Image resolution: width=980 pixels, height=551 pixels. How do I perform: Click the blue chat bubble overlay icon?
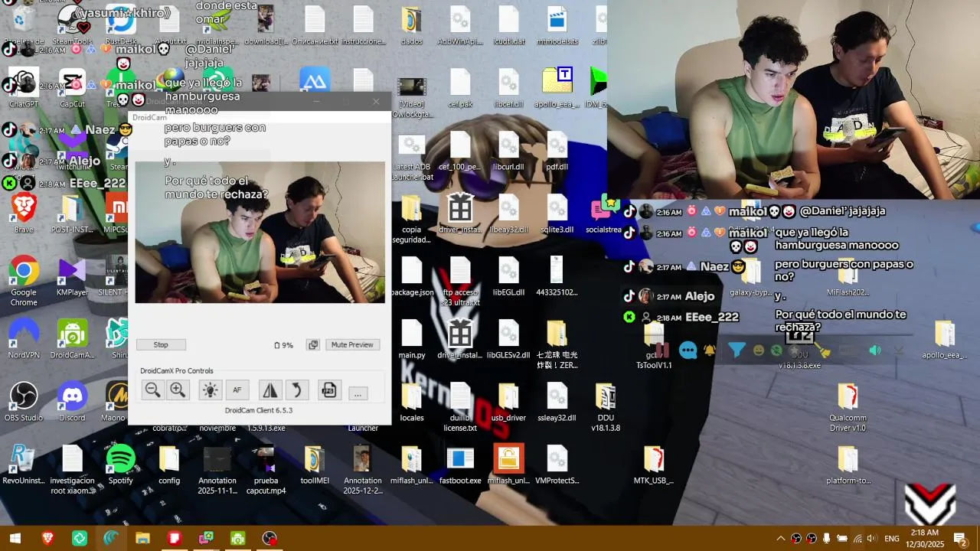point(688,350)
